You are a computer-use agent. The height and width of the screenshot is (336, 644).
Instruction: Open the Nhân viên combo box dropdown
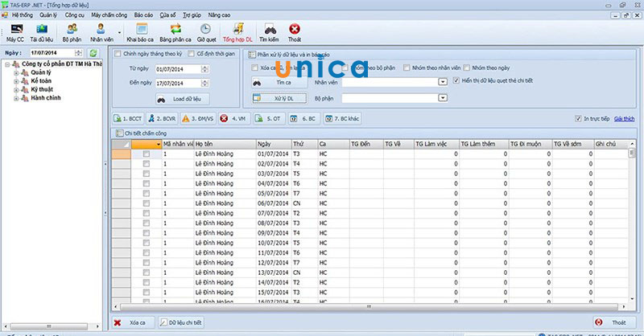443,82
